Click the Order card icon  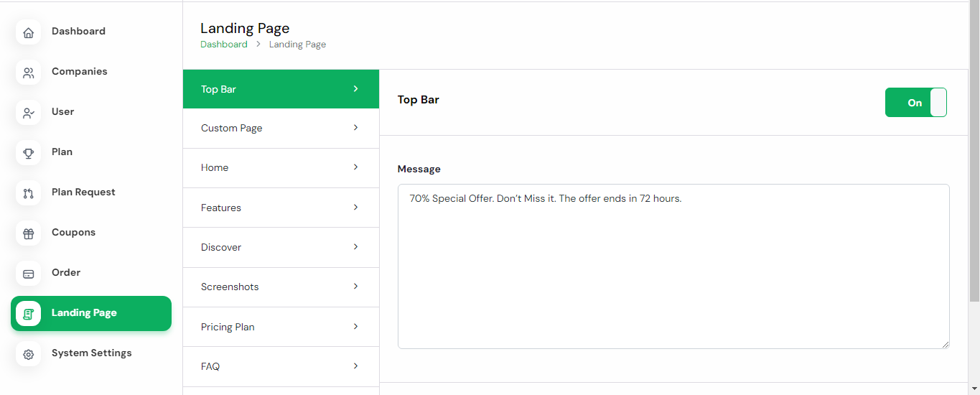(29, 274)
